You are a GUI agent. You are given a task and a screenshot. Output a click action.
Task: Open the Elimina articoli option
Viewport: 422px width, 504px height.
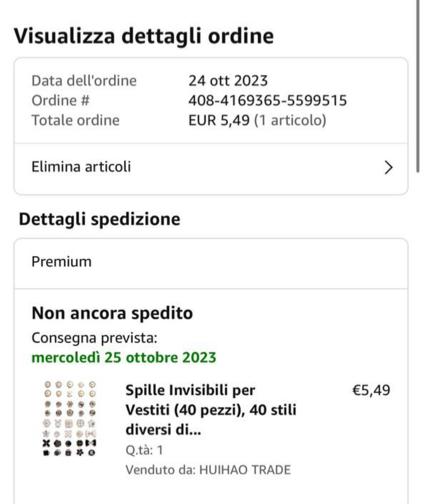(81, 167)
